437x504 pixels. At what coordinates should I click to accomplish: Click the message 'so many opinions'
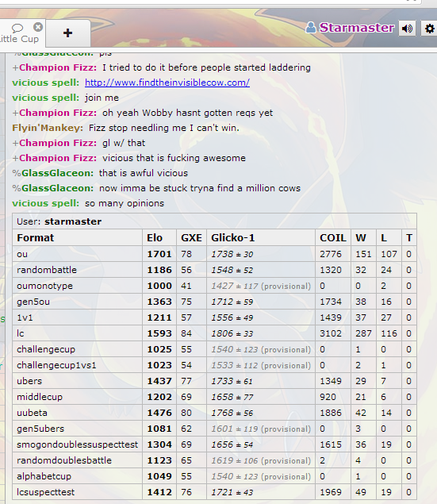click(125, 203)
